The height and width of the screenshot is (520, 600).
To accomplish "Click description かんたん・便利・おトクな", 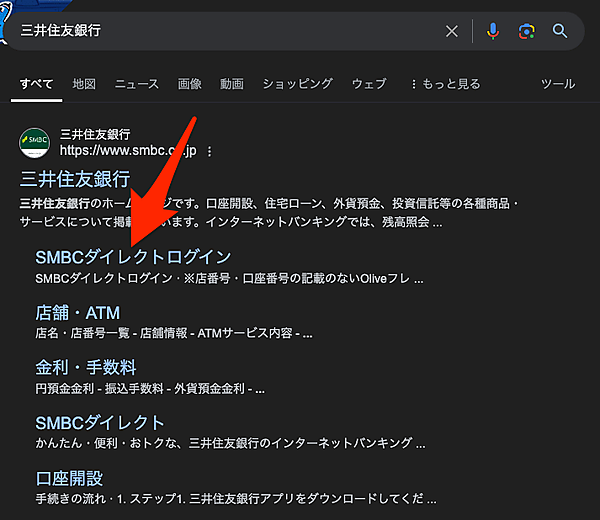I will [230, 443].
